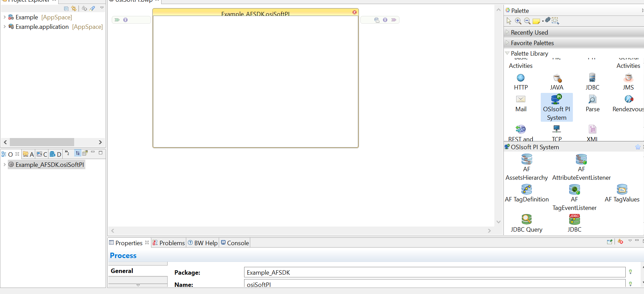Screen dimensions: 644x294
Task: Click the info icon on left partner bar
Action: [x=126, y=20]
